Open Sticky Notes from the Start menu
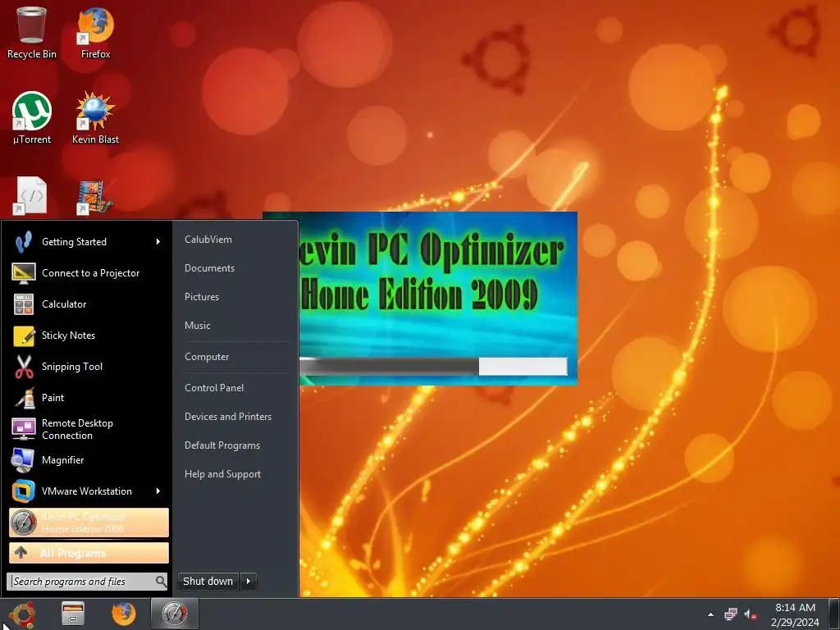Image resolution: width=840 pixels, height=630 pixels. click(x=89, y=336)
